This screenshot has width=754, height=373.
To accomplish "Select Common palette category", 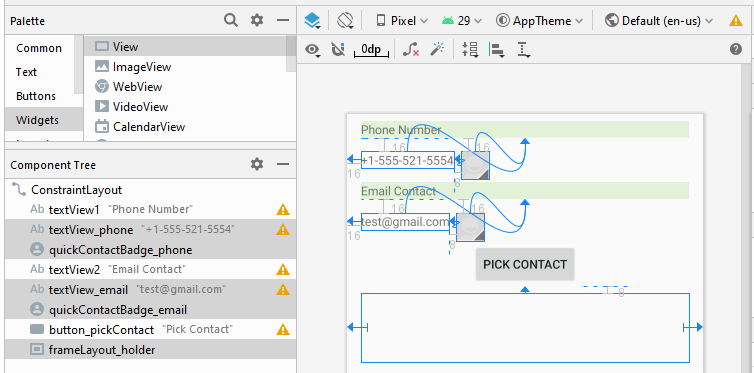I will (39, 48).
